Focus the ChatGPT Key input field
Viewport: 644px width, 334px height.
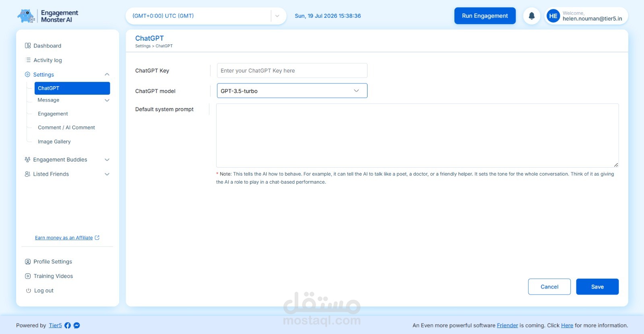[x=292, y=71]
